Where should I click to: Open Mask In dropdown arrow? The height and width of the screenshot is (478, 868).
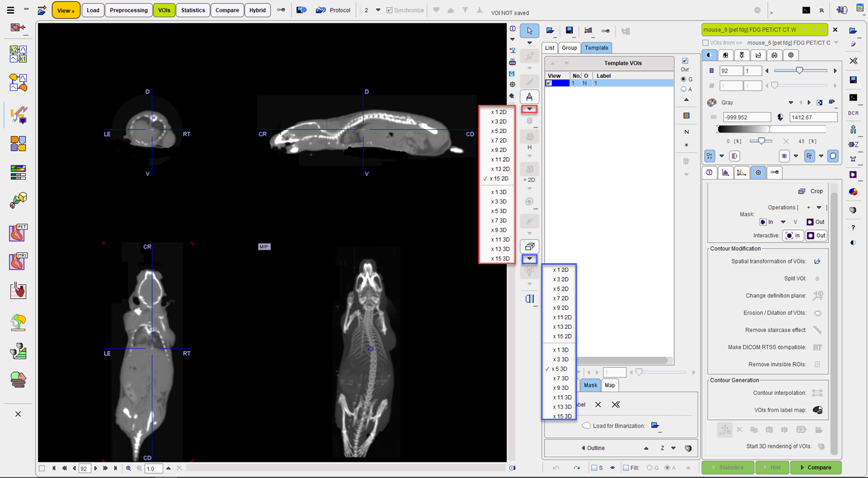tap(783, 222)
